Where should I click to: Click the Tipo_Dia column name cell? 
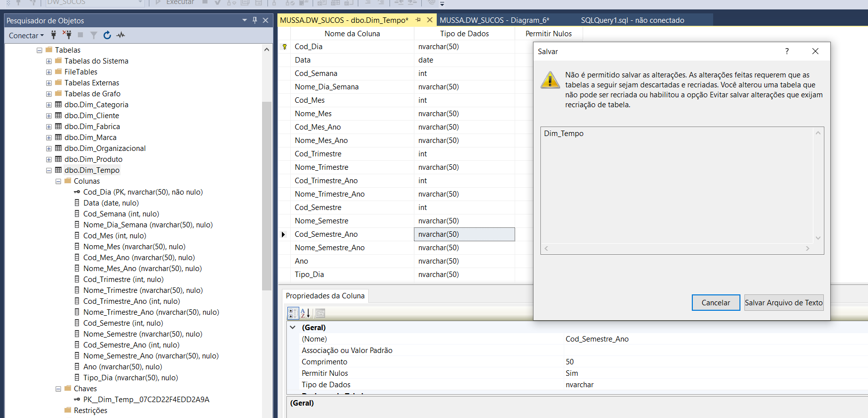coord(352,275)
